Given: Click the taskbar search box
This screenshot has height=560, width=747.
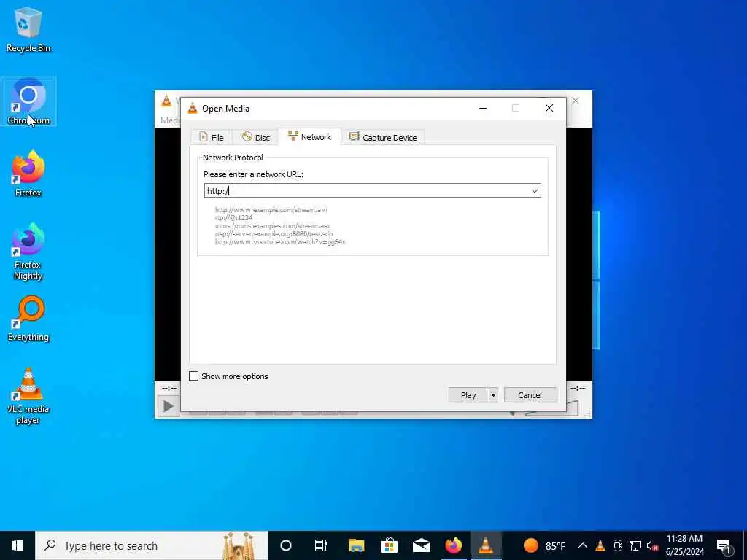Looking at the screenshot, I should click(152, 545).
